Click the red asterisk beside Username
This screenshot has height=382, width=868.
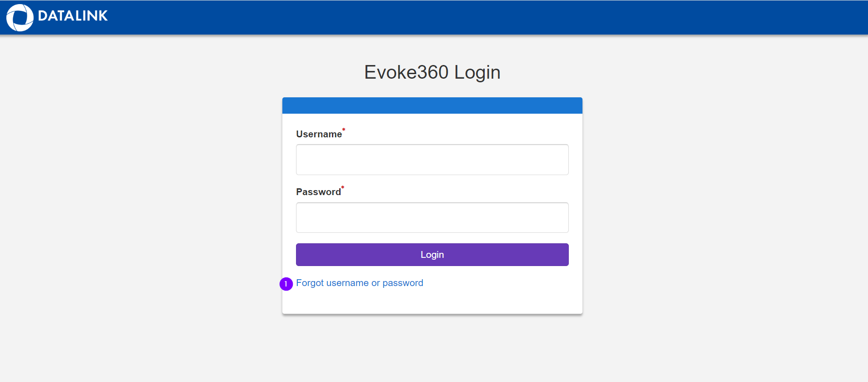click(x=344, y=130)
